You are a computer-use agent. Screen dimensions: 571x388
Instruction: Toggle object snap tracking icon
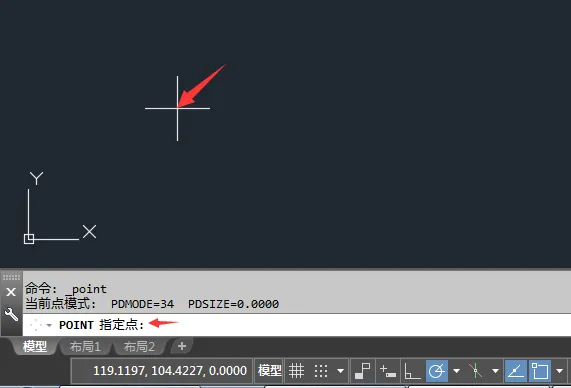tap(515, 371)
